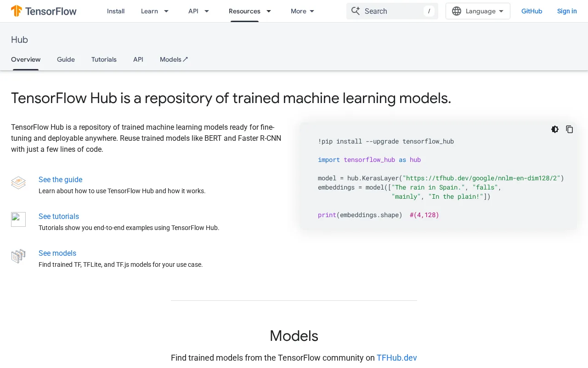Open the More dropdown menu
Viewport: 588px width, 368px height.
tap(303, 11)
